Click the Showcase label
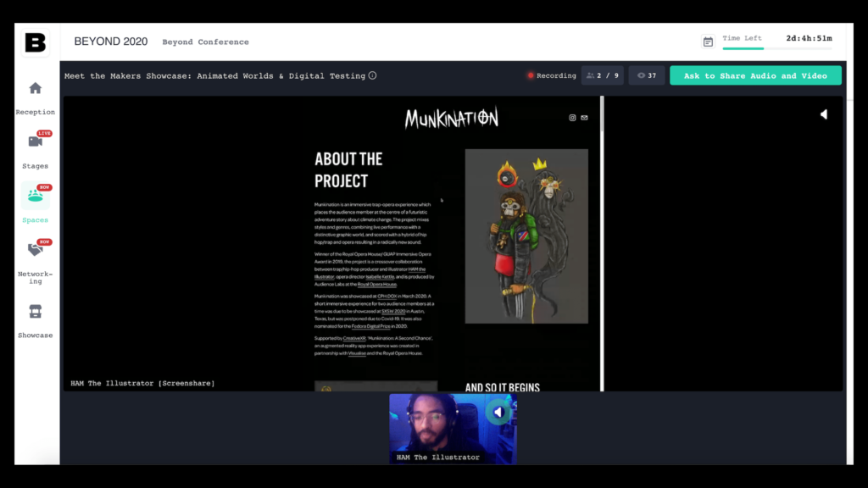The height and width of the screenshot is (488, 868). point(36,335)
